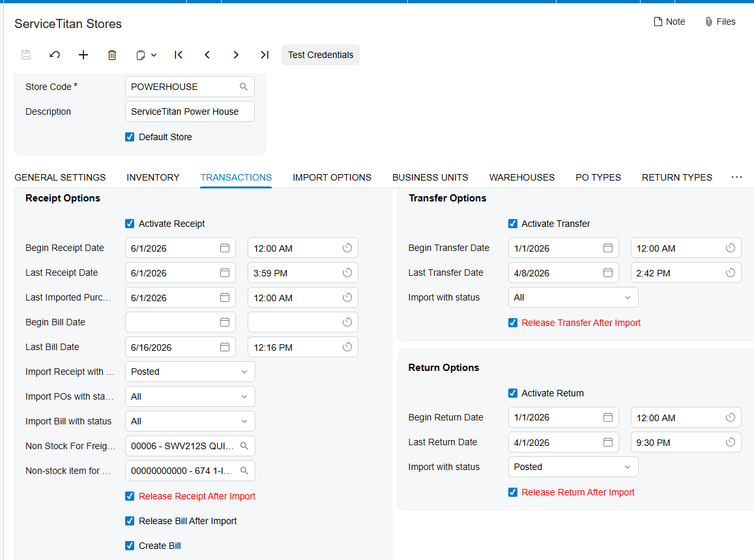Viewport: 754px width, 560px height.
Task: Switch to the PO Types tab
Action: click(598, 177)
